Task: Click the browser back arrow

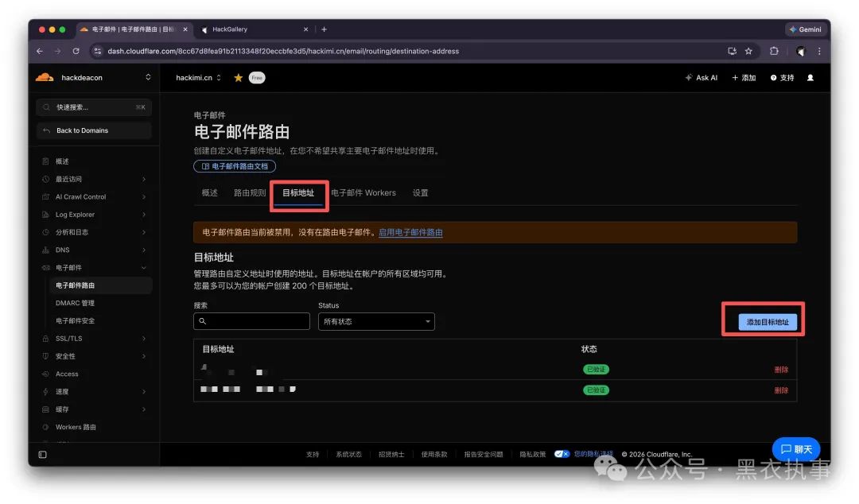Action: pyautogui.click(x=40, y=51)
